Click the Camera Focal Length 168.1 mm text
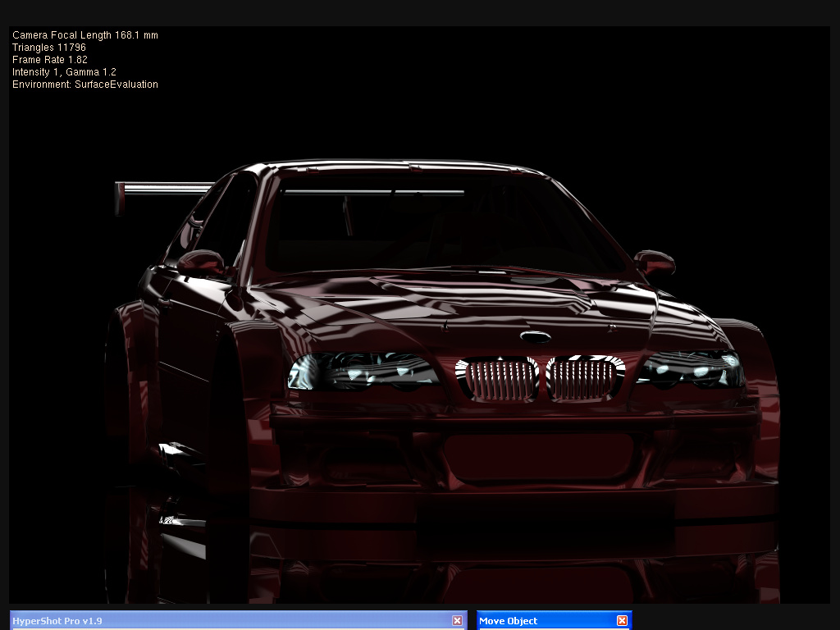This screenshot has height=630, width=840. coord(85,35)
